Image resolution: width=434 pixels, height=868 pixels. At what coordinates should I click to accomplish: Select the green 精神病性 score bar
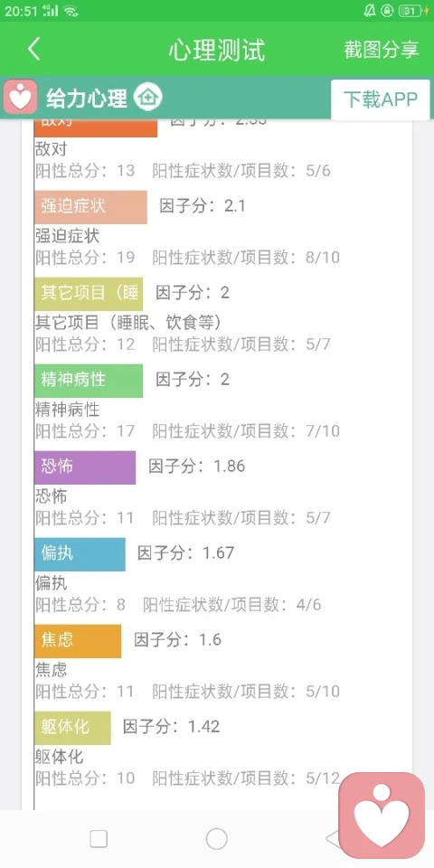(x=89, y=381)
